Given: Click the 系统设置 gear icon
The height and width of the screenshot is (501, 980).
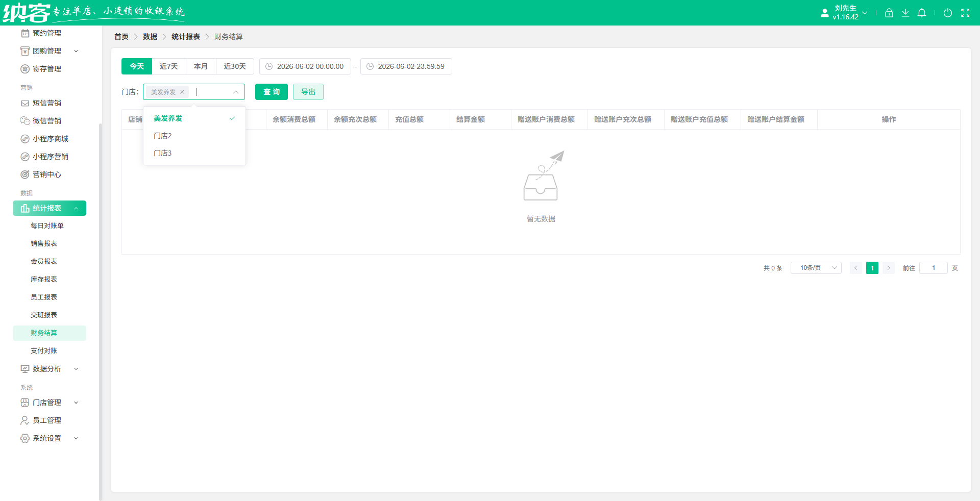Looking at the screenshot, I should [x=25, y=438].
